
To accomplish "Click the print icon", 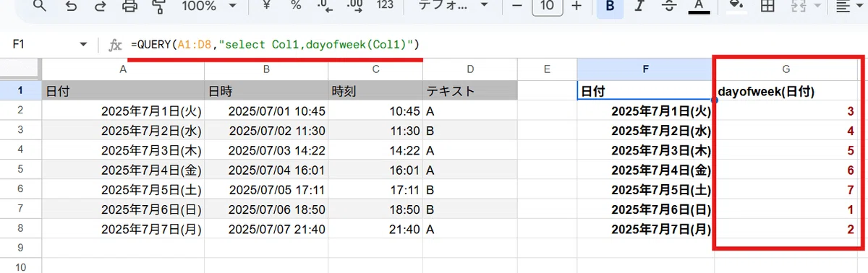I will point(129,6).
